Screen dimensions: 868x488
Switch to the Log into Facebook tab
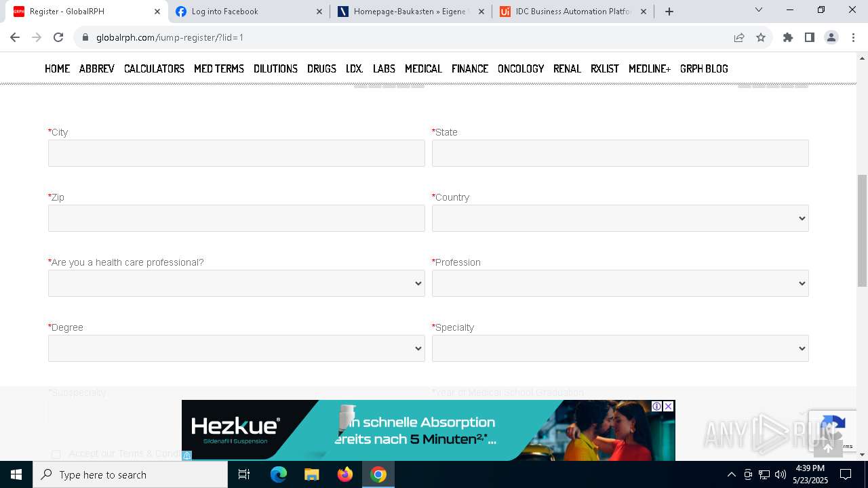(249, 12)
